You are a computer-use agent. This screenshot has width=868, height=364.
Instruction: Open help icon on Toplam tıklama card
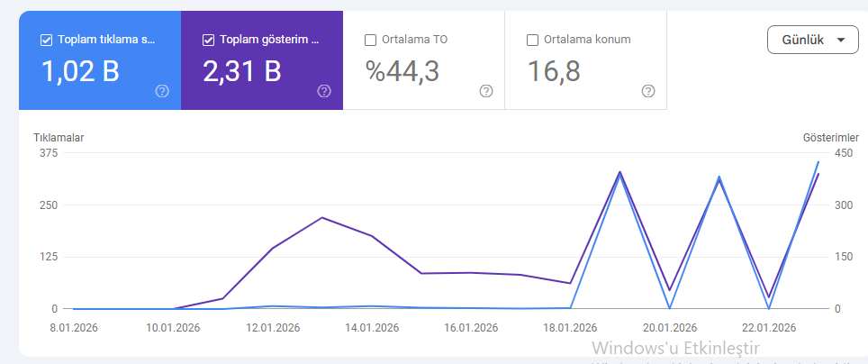[x=162, y=91]
